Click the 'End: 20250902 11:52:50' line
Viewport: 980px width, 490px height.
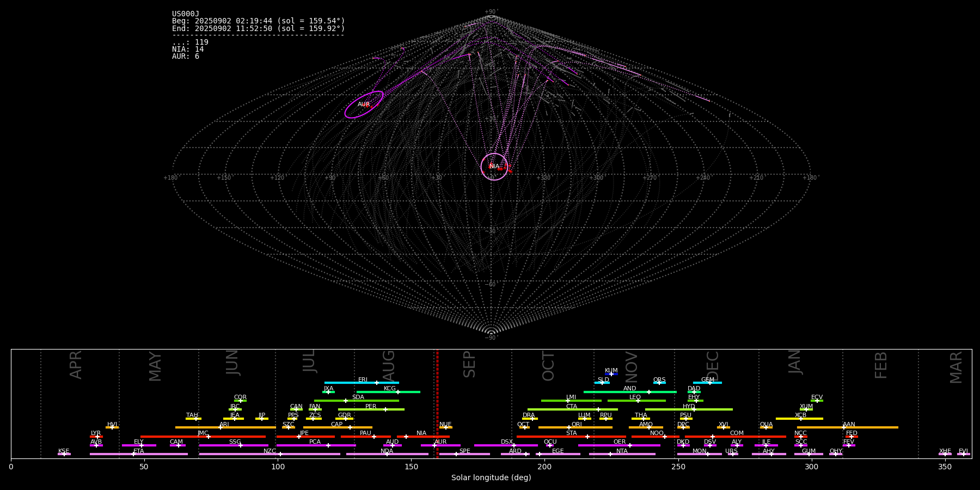coord(259,28)
